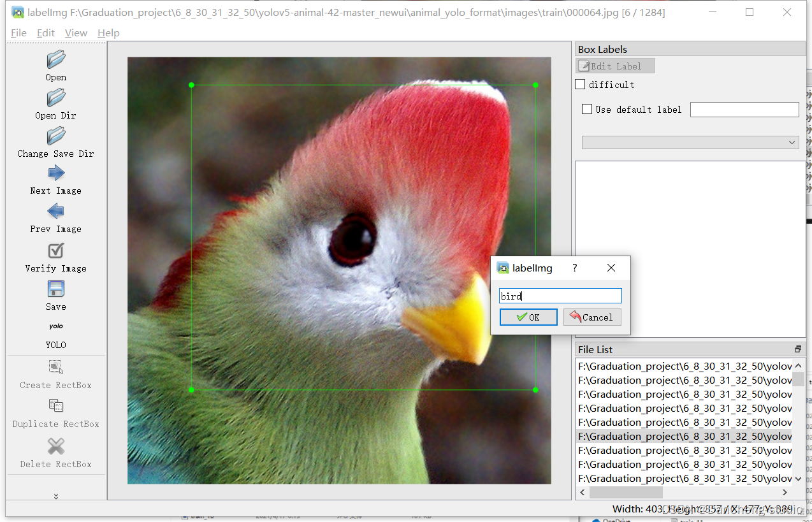Go back with Prev Image arrow
The image size is (812, 522).
[x=56, y=211]
